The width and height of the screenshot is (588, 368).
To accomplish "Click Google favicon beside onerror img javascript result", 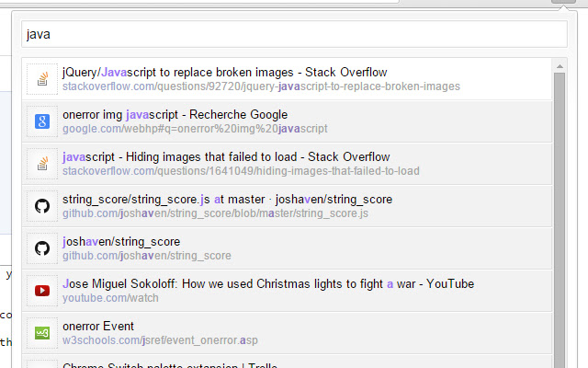I will [x=42, y=121].
